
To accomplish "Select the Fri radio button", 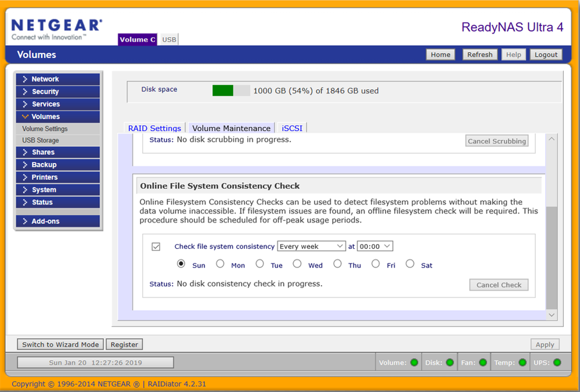I will point(376,264).
